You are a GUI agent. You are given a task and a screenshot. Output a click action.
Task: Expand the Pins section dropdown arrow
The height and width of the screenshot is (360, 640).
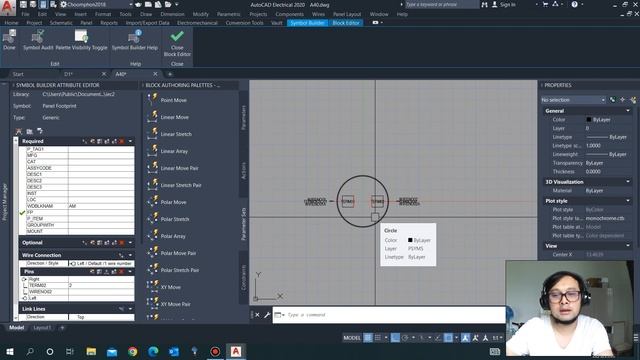(130, 271)
